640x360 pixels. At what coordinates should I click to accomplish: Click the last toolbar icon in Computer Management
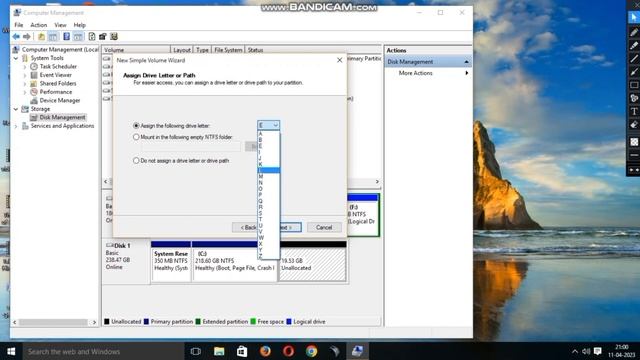tap(114, 37)
